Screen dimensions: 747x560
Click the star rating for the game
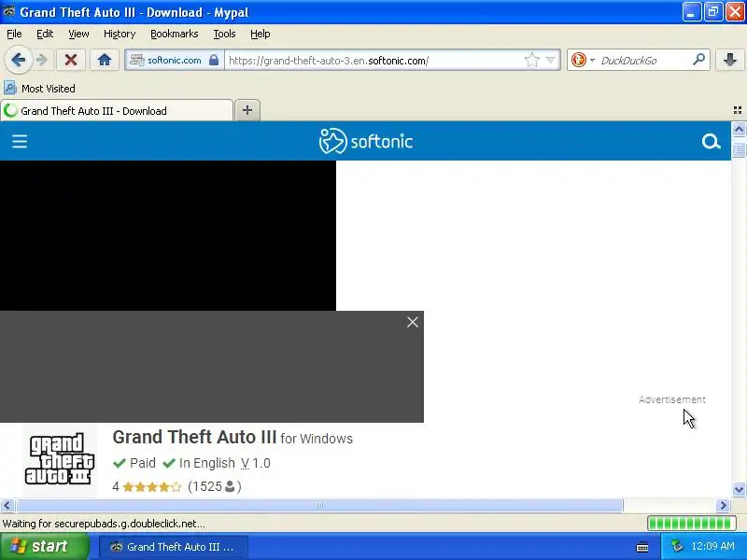(x=152, y=486)
